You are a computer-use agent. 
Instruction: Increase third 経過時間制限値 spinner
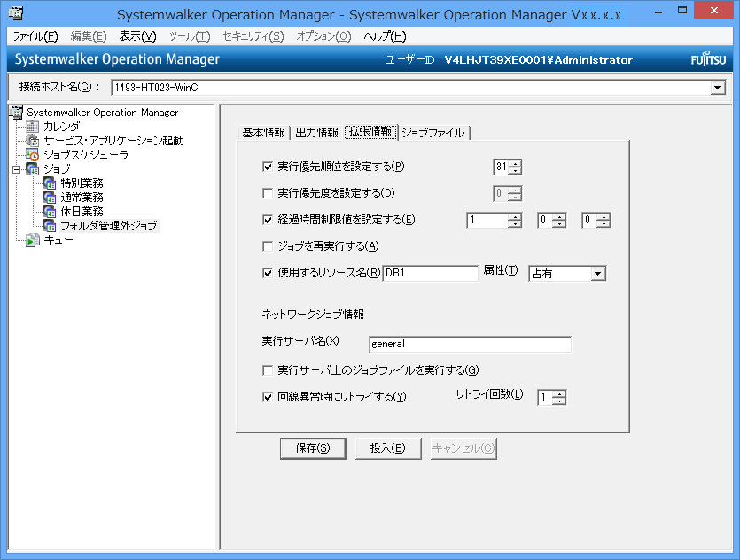[604, 217]
